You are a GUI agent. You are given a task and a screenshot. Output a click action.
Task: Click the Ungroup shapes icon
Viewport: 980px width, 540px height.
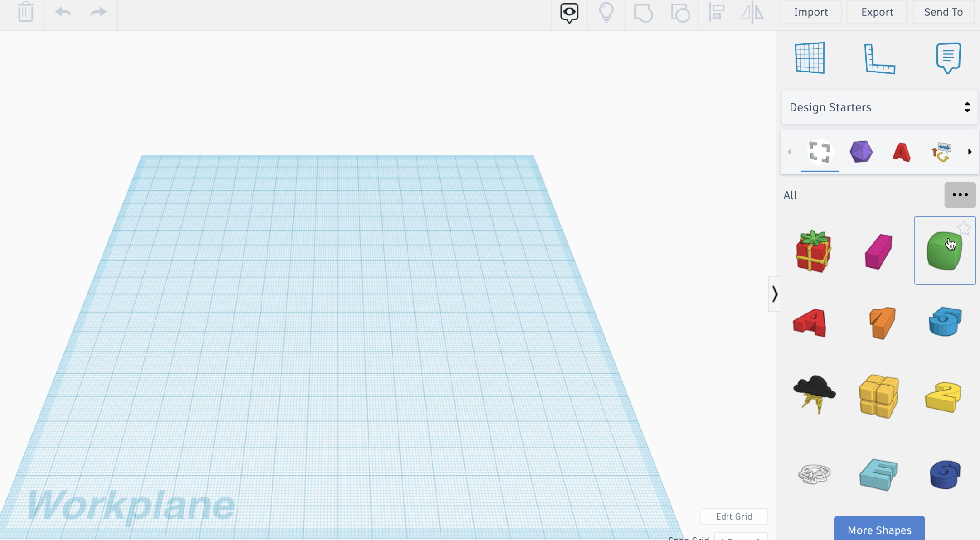point(680,13)
